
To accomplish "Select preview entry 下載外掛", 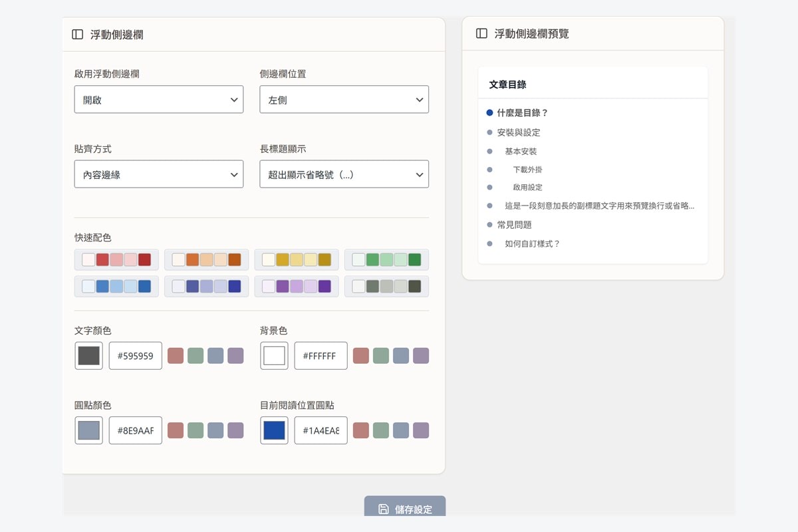I will [528, 170].
